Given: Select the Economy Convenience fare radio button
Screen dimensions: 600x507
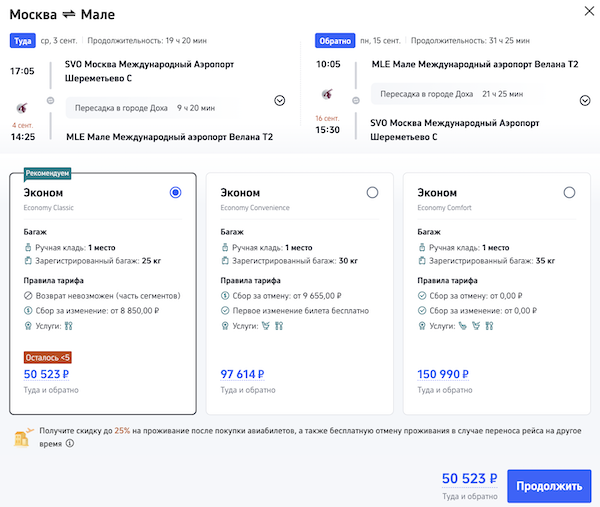Looking at the screenshot, I should (x=372, y=192).
